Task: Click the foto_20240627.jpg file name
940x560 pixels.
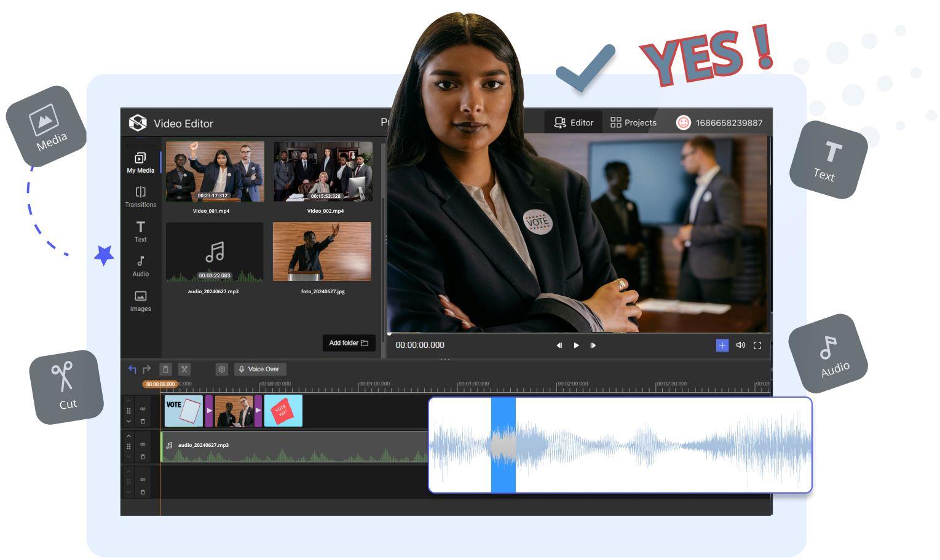Action: [323, 291]
